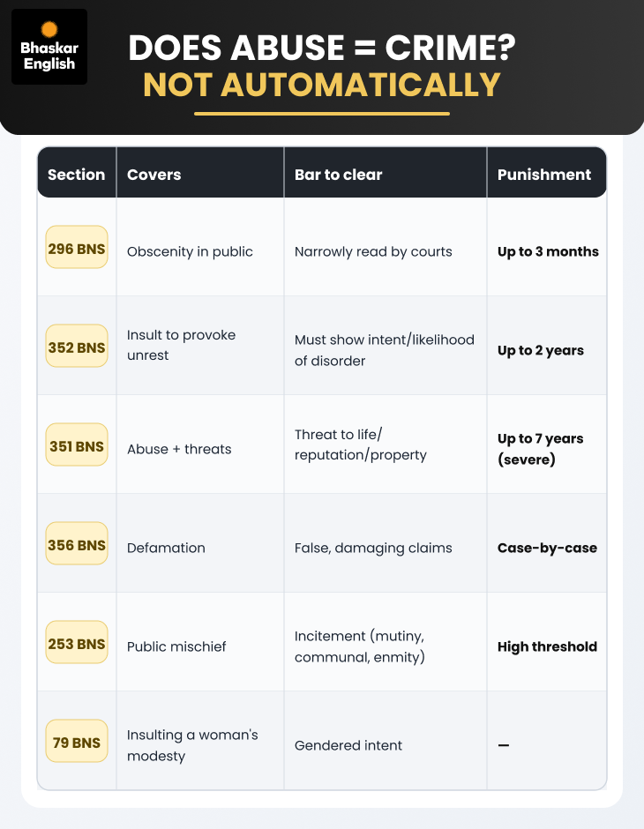Click the Bar to clear column header
Screen dimensions: 644x829
339,175
